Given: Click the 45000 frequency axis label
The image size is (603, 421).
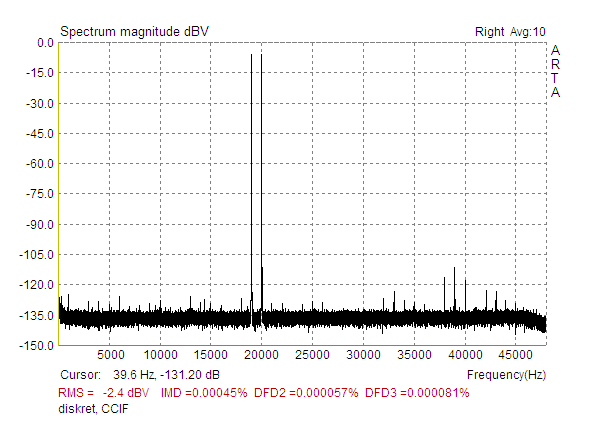Looking at the screenshot, I should point(515,354).
